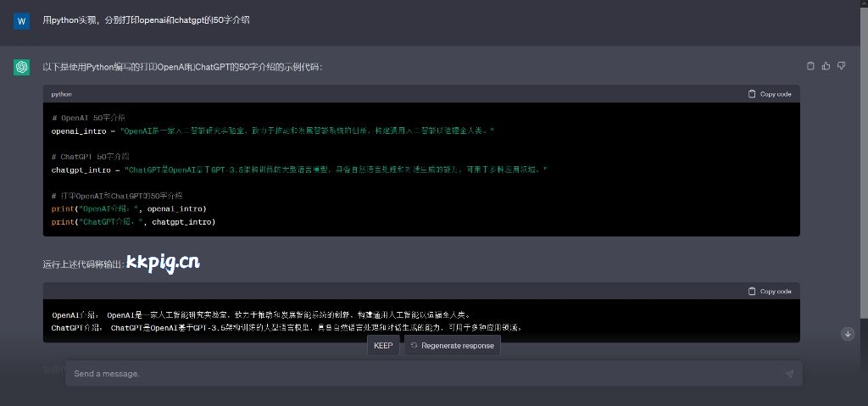868x406 pixels.
Task: Copy code from the python code block
Action: pyautogui.click(x=770, y=94)
